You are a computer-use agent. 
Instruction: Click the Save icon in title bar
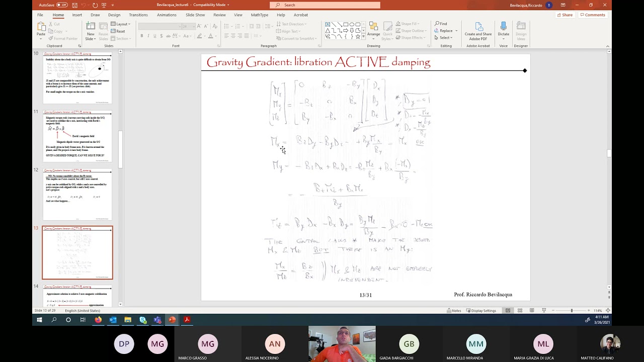74,5
